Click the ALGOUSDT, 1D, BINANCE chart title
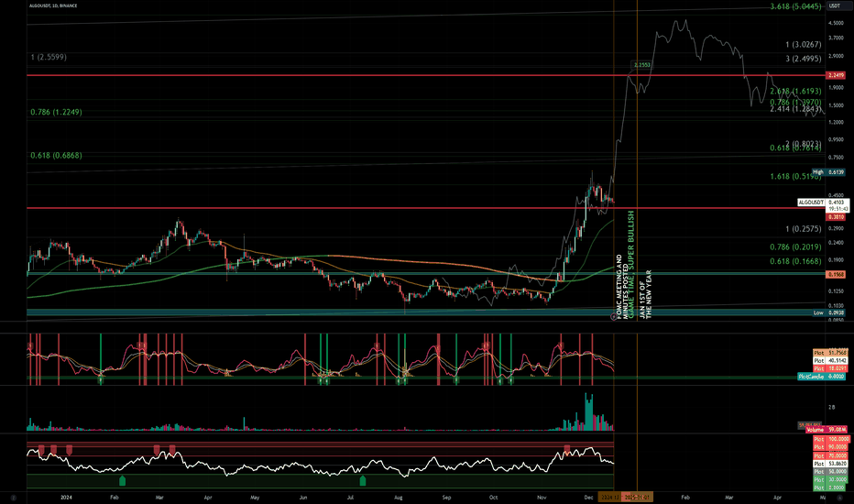 pyautogui.click(x=53, y=5)
